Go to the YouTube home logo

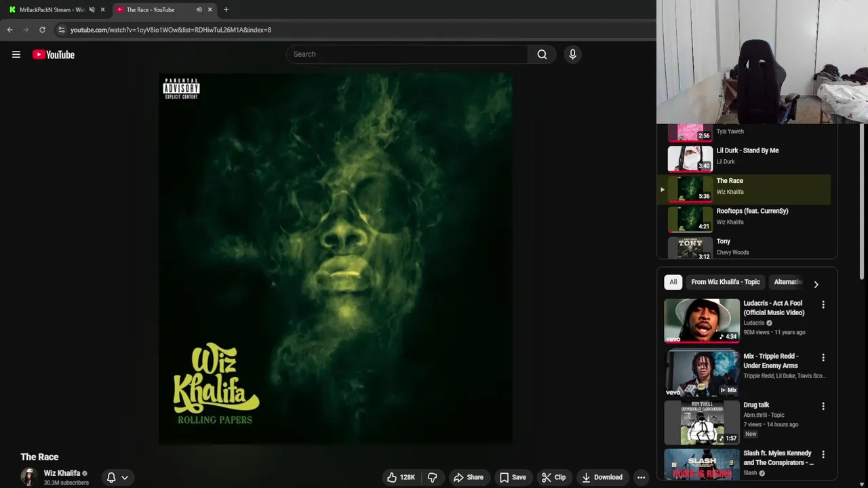tap(54, 55)
